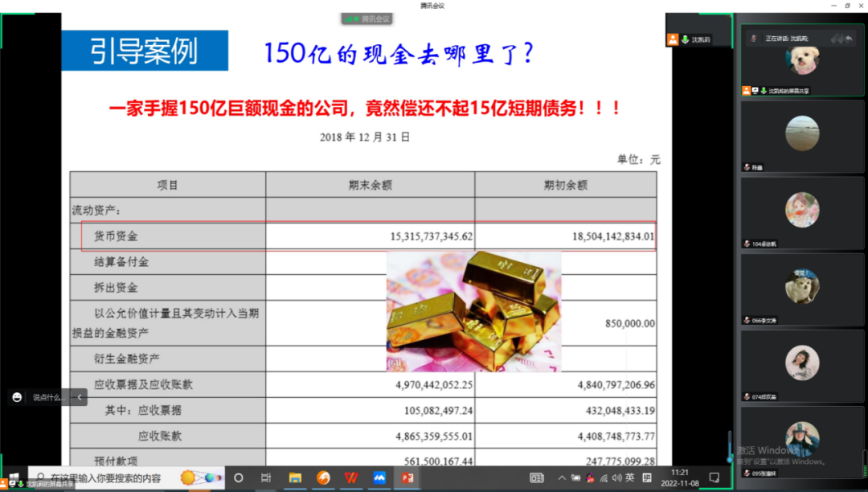The width and height of the screenshot is (868, 492).
Task: Focus the Windows taskbar search box
Action: pos(127,478)
